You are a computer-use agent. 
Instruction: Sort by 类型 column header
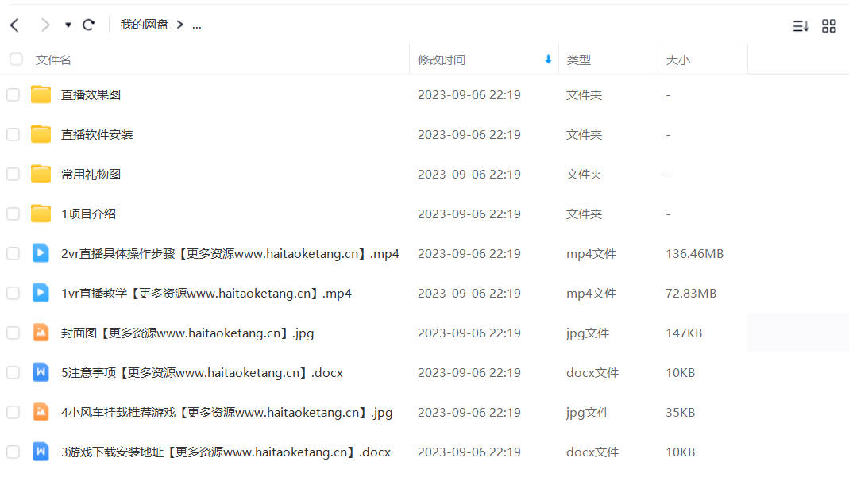click(x=578, y=60)
